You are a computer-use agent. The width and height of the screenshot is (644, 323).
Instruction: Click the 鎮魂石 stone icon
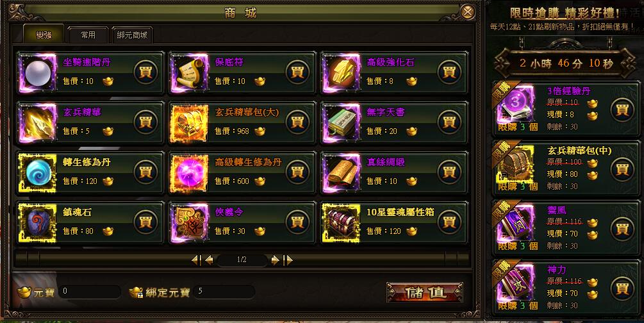[38, 223]
